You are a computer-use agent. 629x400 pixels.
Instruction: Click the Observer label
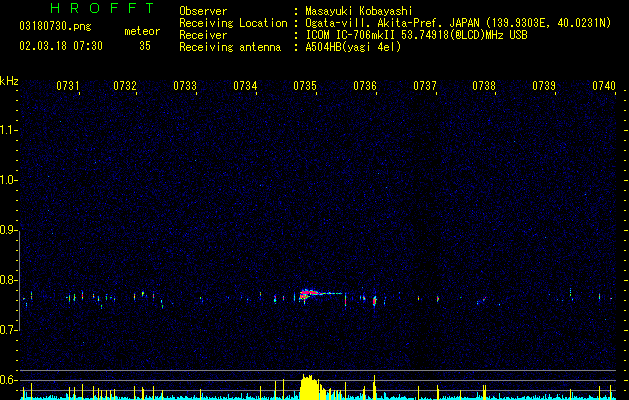click(203, 11)
